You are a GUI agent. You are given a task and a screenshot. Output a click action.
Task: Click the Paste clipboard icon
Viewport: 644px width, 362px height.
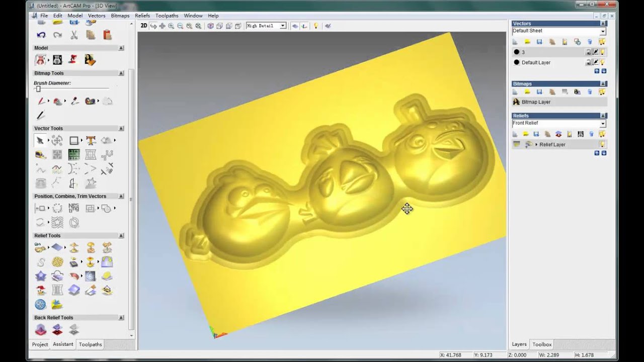(x=107, y=35)
